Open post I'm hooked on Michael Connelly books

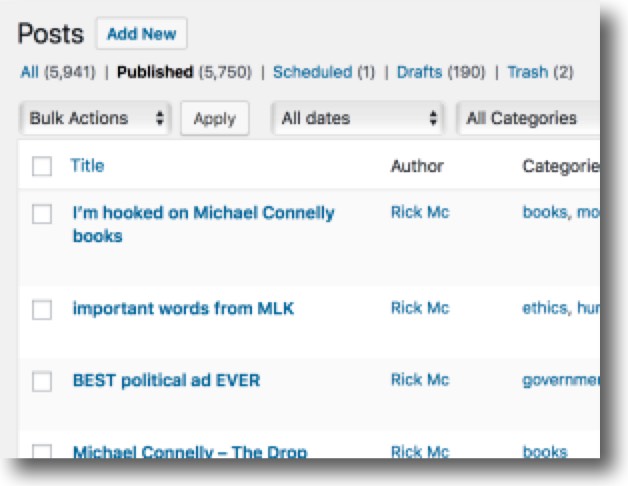[203, 213]
